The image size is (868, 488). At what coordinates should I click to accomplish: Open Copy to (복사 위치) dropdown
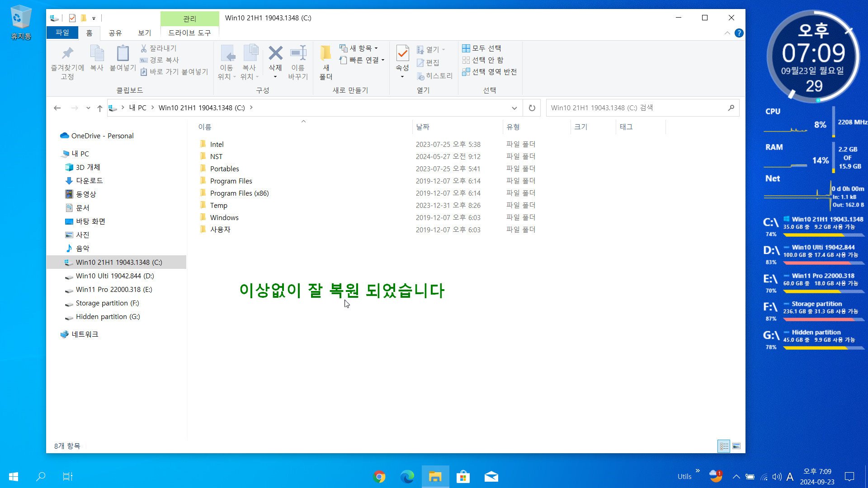(x=249, y=72)
